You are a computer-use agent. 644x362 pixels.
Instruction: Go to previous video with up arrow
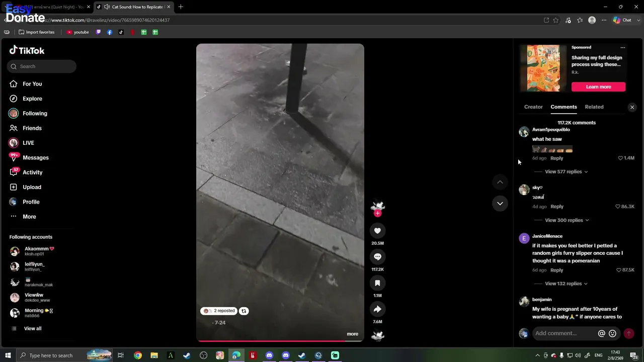pos(500,182)
